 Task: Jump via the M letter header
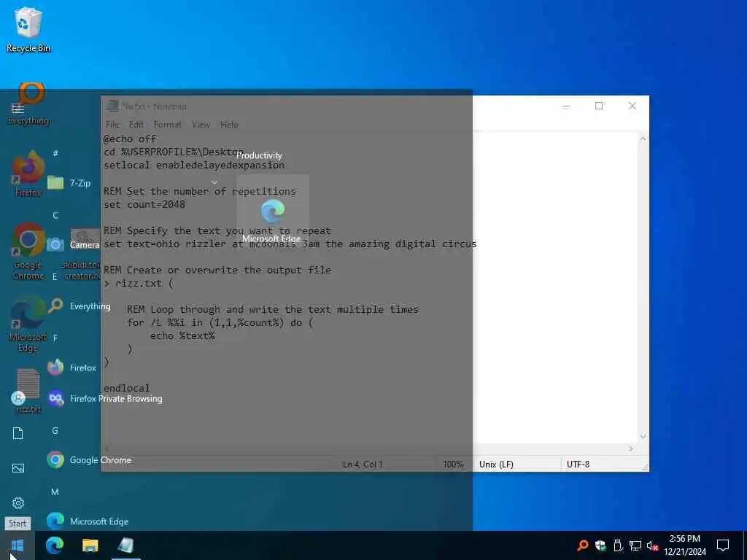coord(55,492)
